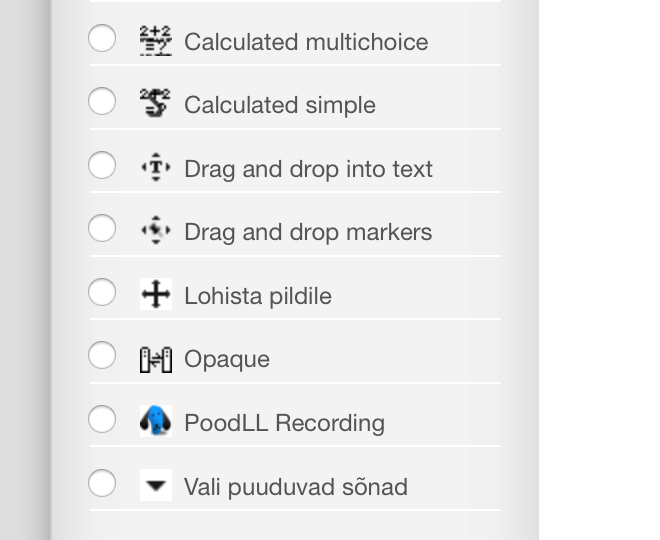Click the Calculated multichoice label text
660x540 pixels.
pyautogui.click(x=306, y=42)
